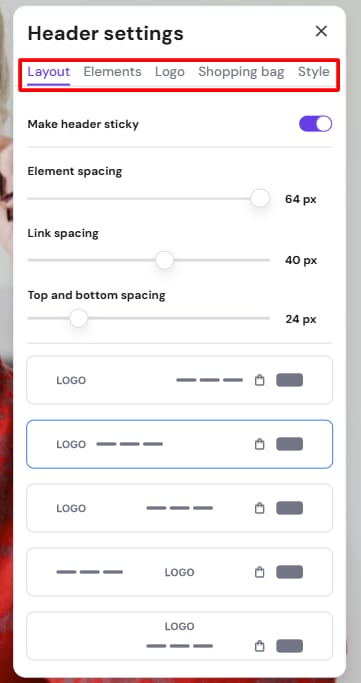This screenshot has width=361, height=683.
Task: Switch to the Elements tab
Action: click(x=112, y=72)
